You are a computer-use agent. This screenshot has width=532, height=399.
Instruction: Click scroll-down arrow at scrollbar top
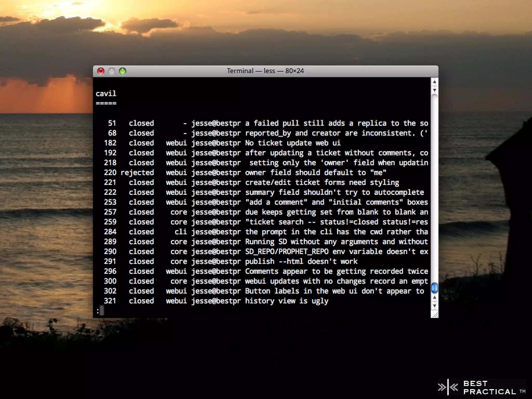434,90
